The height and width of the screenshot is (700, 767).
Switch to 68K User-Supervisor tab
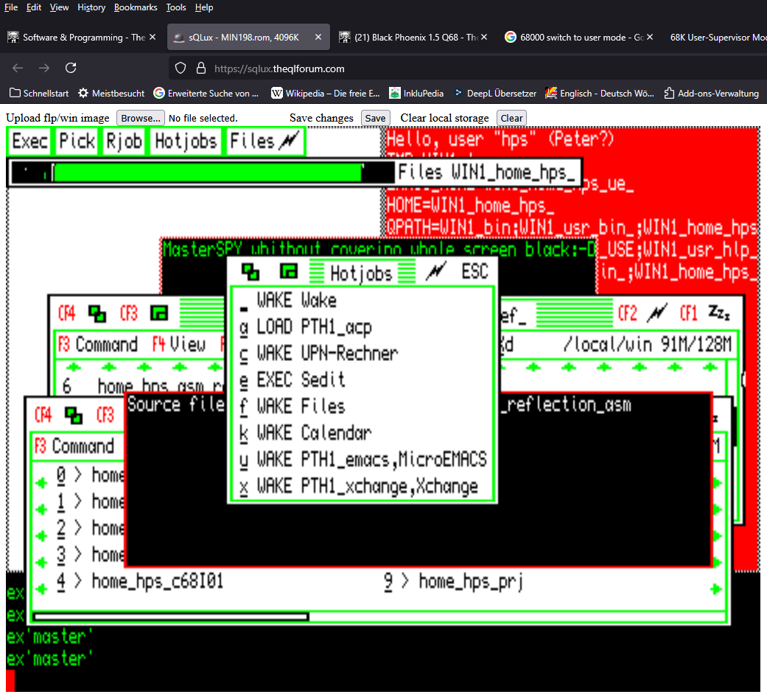[716, 37]
